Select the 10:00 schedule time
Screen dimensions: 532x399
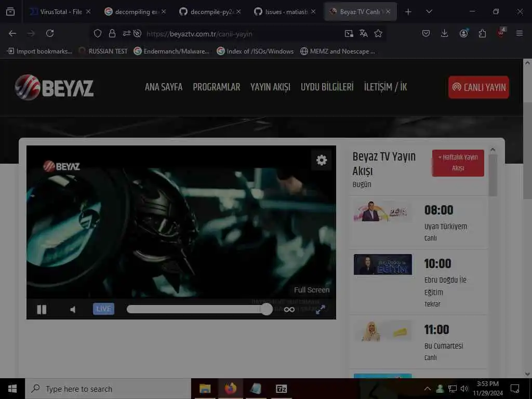437,263
